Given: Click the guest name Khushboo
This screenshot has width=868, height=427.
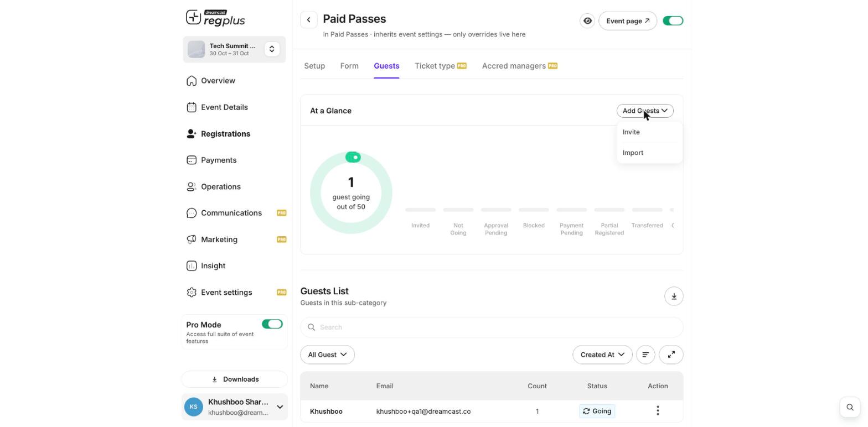Looking at the screenshot, I should point(326,412).
